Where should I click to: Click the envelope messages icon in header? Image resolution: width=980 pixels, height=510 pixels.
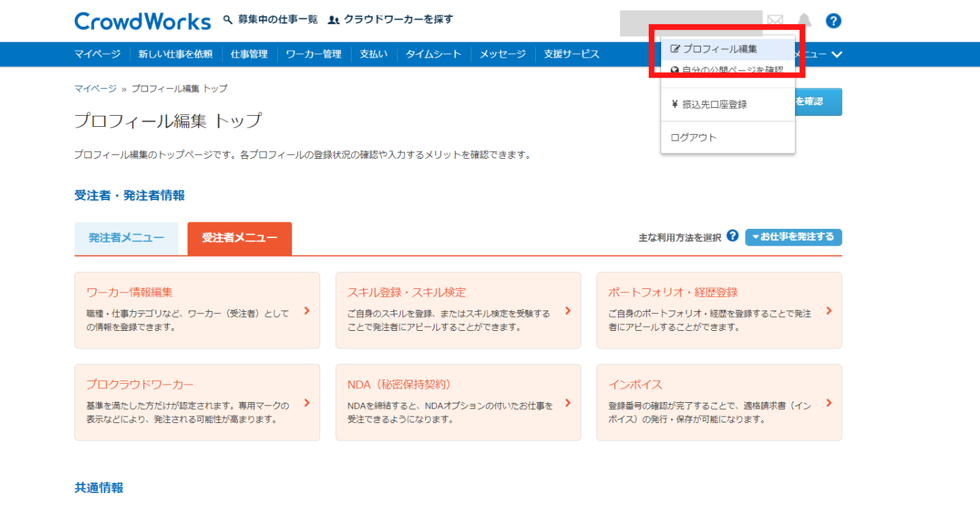coord(775,21)
